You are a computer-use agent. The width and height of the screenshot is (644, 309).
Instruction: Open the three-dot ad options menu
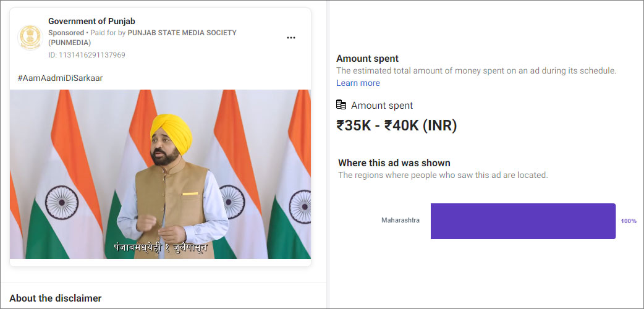[x=291, y=38]
